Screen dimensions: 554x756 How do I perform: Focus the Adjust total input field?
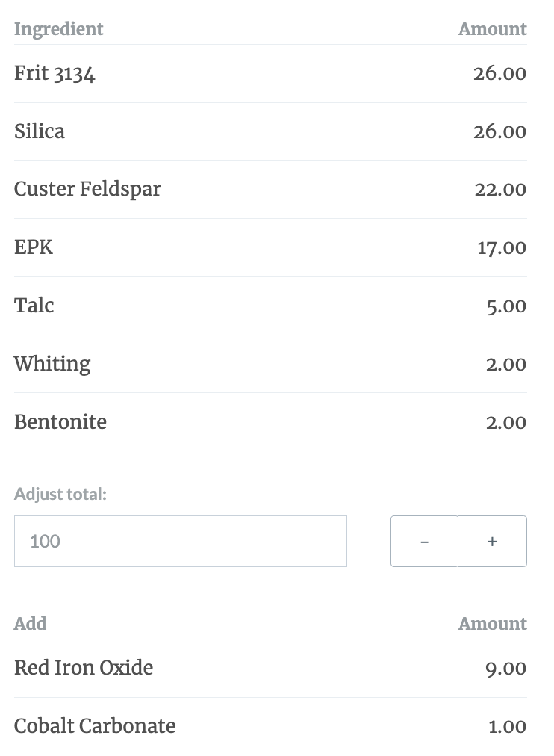coord(181,541)
